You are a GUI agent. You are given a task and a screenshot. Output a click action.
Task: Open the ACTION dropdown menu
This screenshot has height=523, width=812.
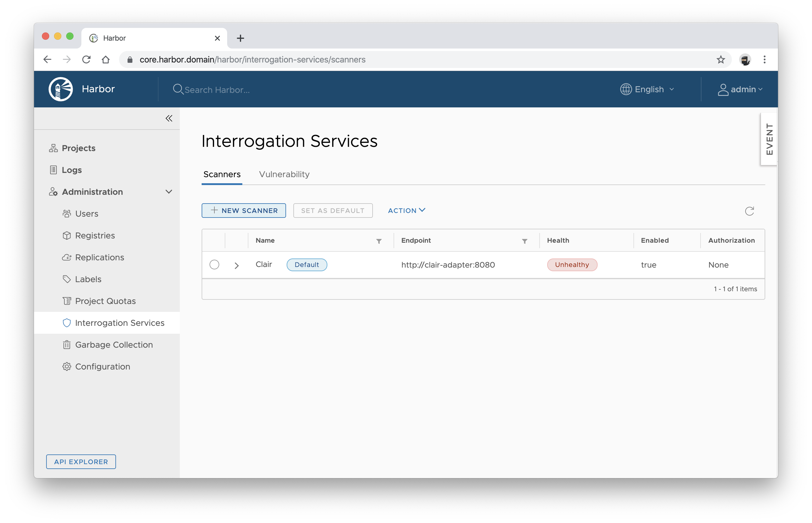tap(407, 210)
